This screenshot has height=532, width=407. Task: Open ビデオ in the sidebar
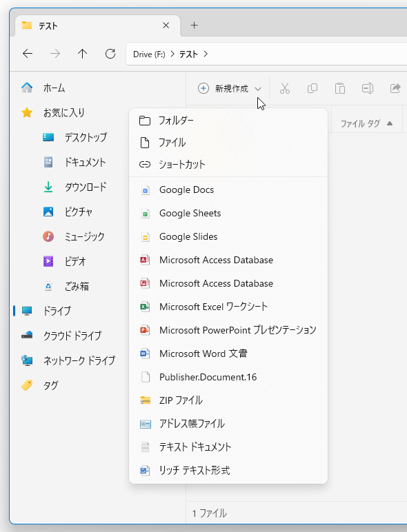64,261
